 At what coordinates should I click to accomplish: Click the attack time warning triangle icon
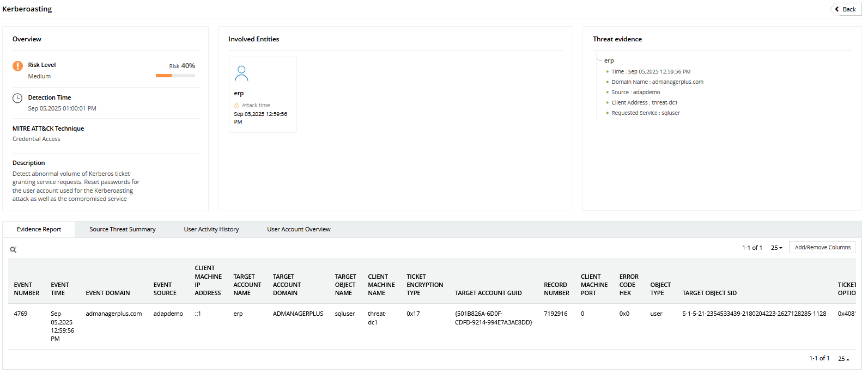(236, 106)
